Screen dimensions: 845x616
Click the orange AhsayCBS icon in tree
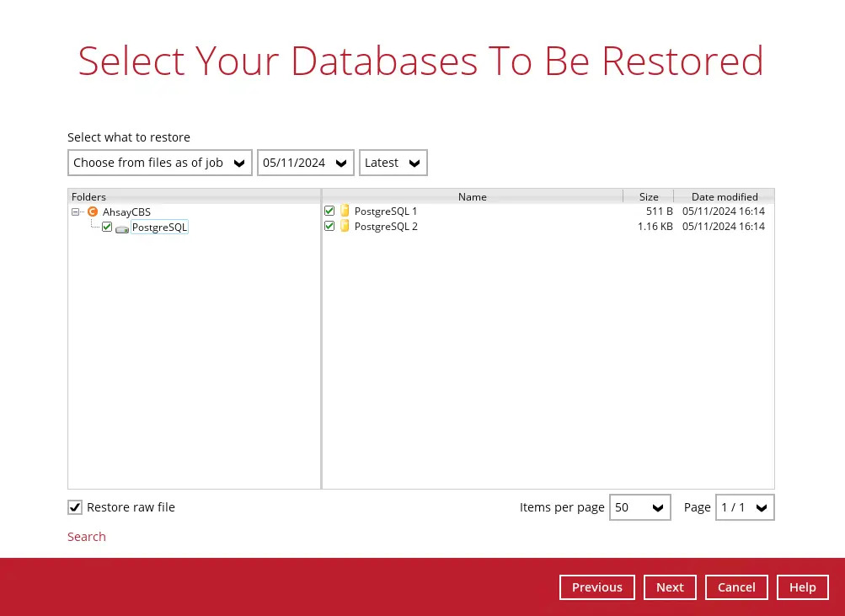pyautogui.click(x=93, y=212)
